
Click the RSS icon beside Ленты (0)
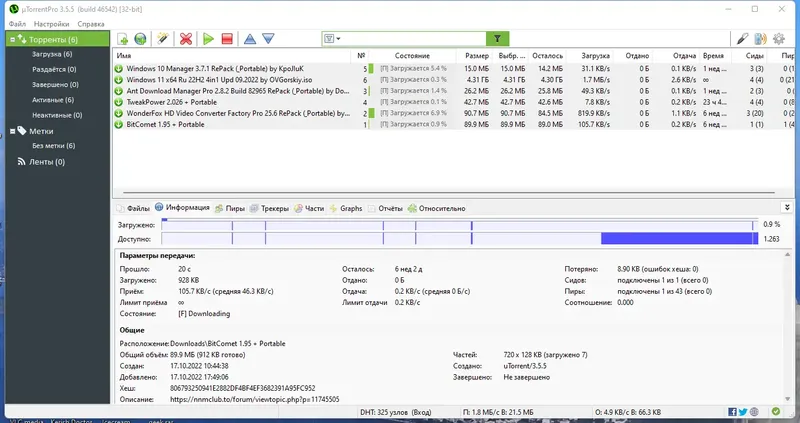pyautogui.click(x=21, y=161)
